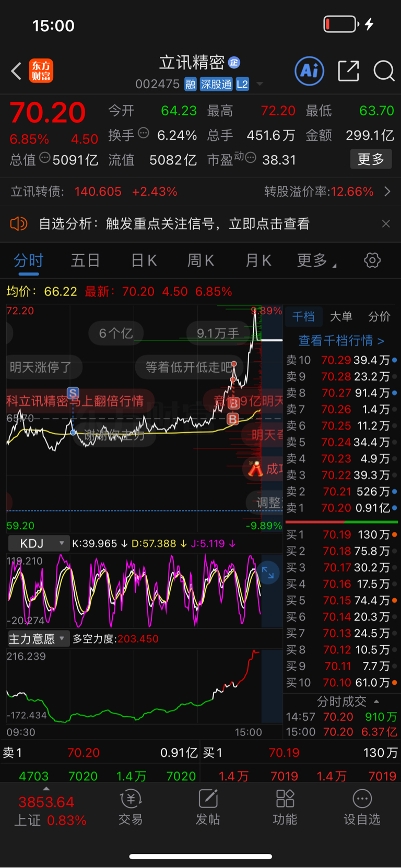
Task: Open 自选分析 signal notice
Action: coord(174,224)
